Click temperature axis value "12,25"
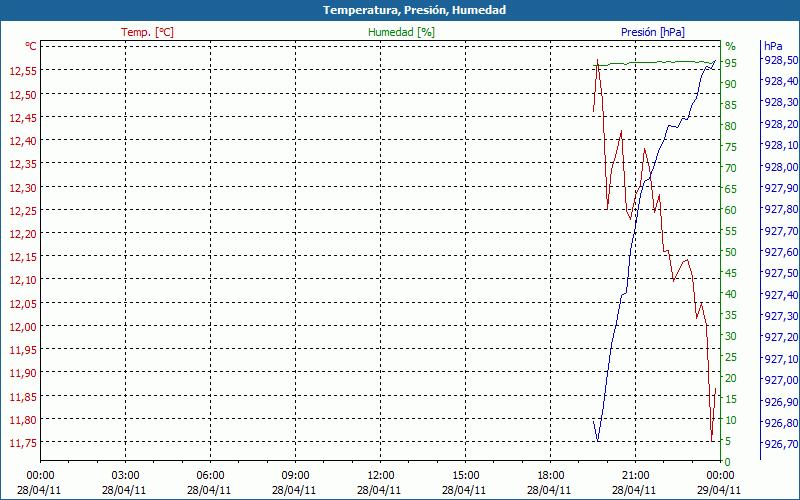800x500 pixels. coord(23,211)
